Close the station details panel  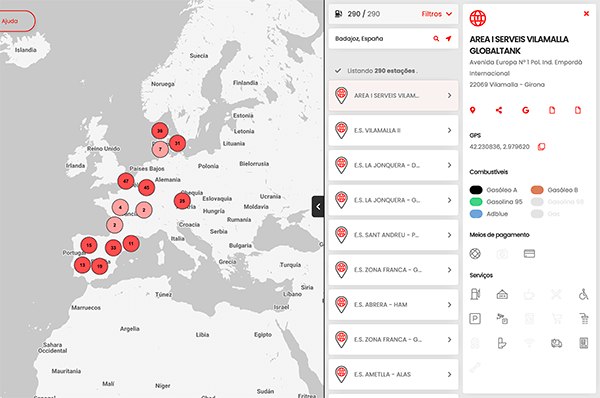click(586, 14)
